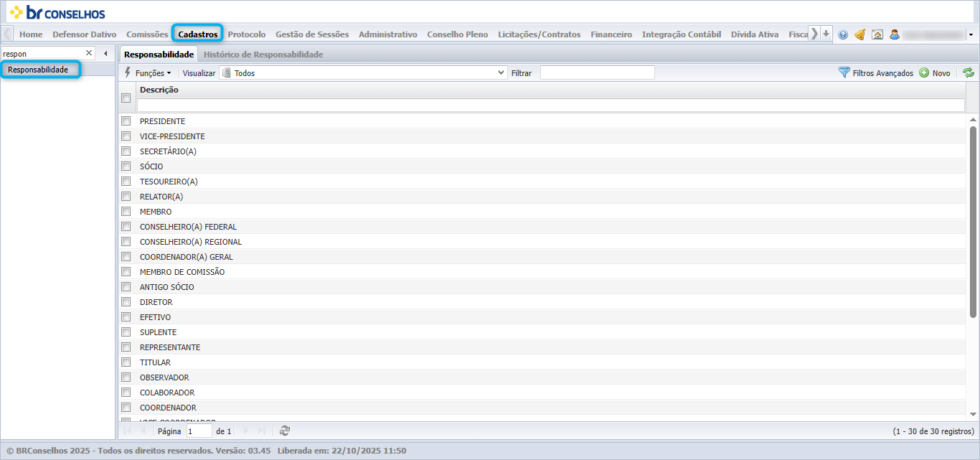980x460 pixels.
Task: Open the Home menu
Action: 31,34
